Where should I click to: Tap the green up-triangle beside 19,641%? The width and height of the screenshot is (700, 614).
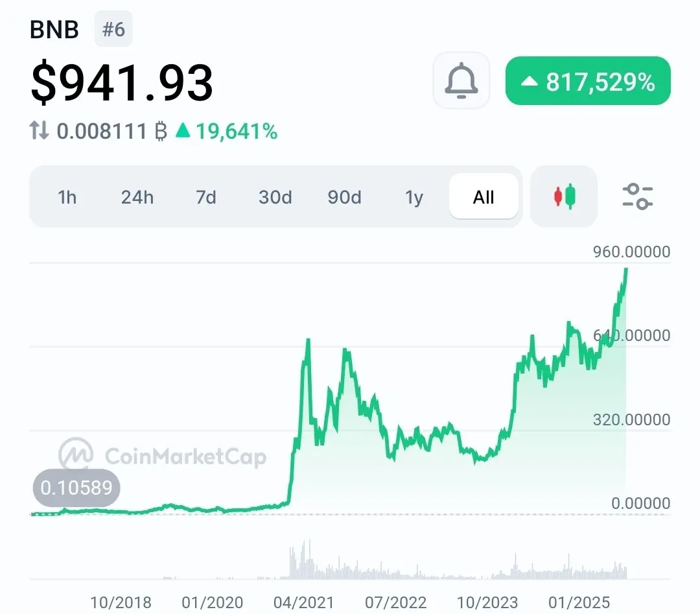(x=183, y=130)
